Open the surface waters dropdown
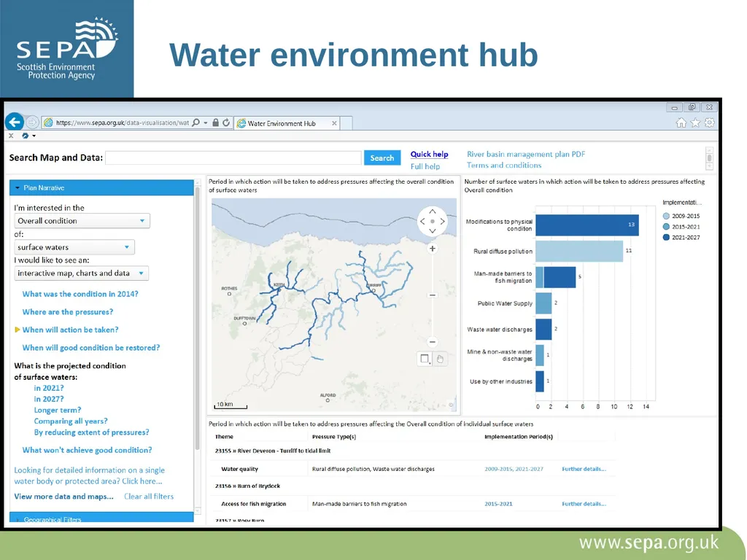The height and width of the screenshot is (560, 747). (x=74, y=247)
